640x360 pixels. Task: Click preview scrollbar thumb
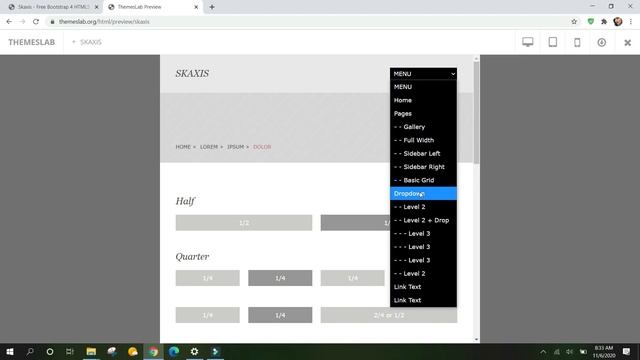coord(476,112)
